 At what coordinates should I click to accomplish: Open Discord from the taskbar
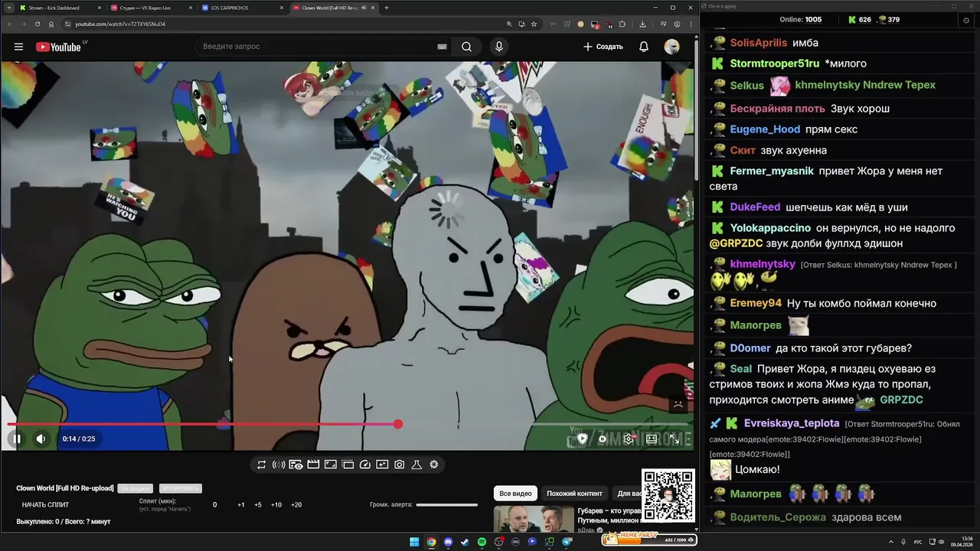(448, 542)
